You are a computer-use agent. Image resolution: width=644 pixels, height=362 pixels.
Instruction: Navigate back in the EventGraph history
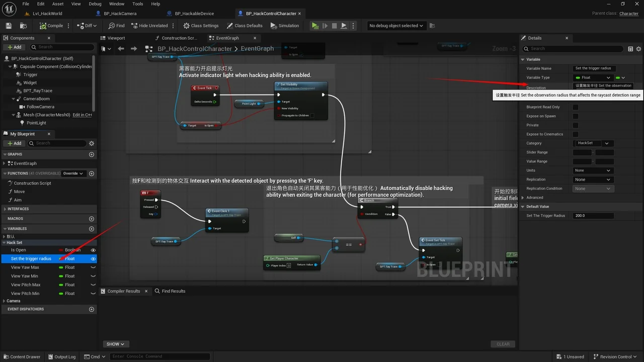(121, 49)
